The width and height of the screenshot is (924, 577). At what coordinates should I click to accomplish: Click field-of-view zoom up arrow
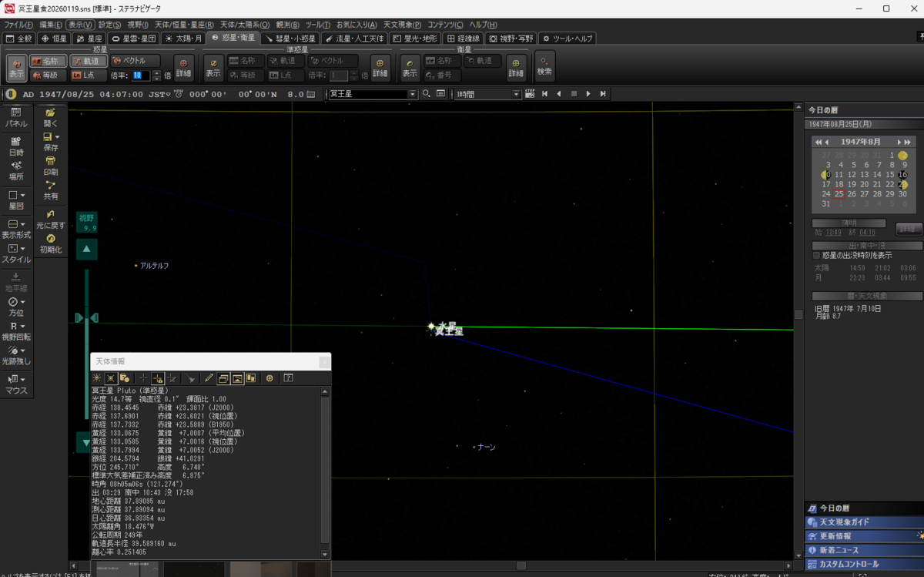[x=86, y=249]
